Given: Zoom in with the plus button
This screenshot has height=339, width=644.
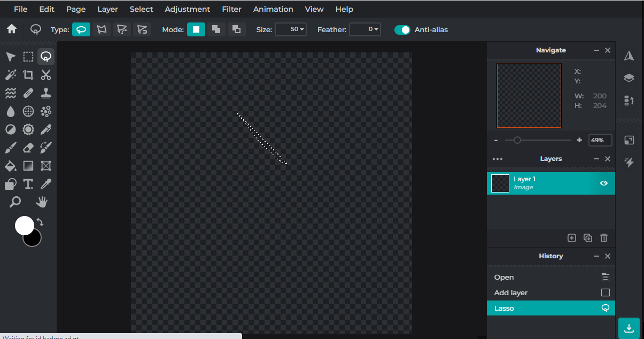Looking at the screenshot, I should click(x=579, y=140).
